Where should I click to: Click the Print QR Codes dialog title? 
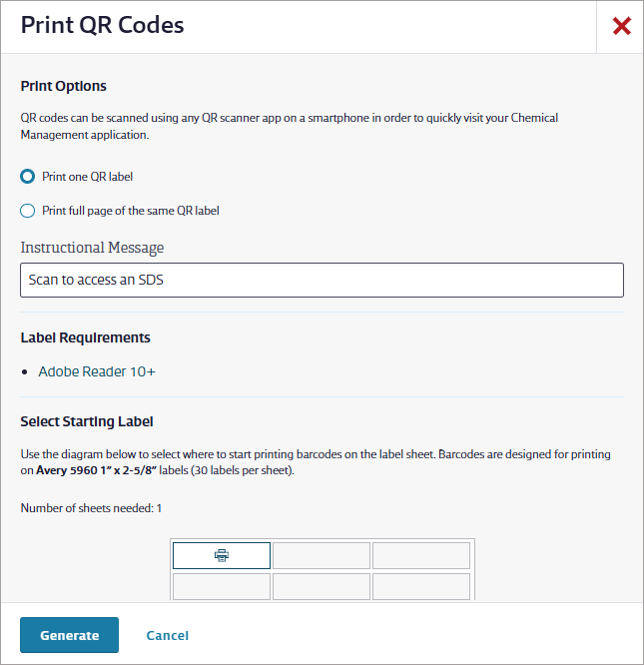point(102,25)
